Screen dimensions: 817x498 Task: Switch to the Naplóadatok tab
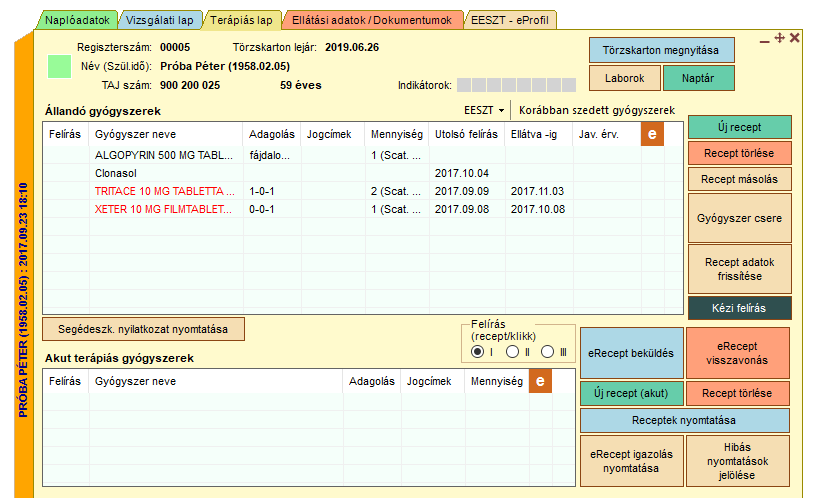tap(77, 19)
